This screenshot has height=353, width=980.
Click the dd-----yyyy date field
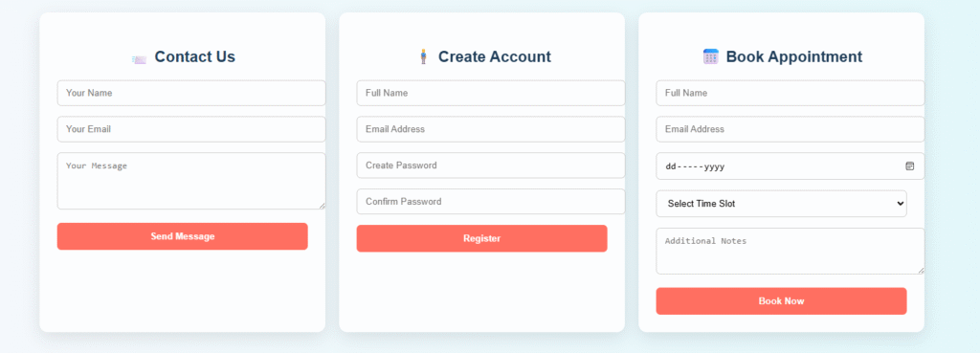(x=790, y=166)
